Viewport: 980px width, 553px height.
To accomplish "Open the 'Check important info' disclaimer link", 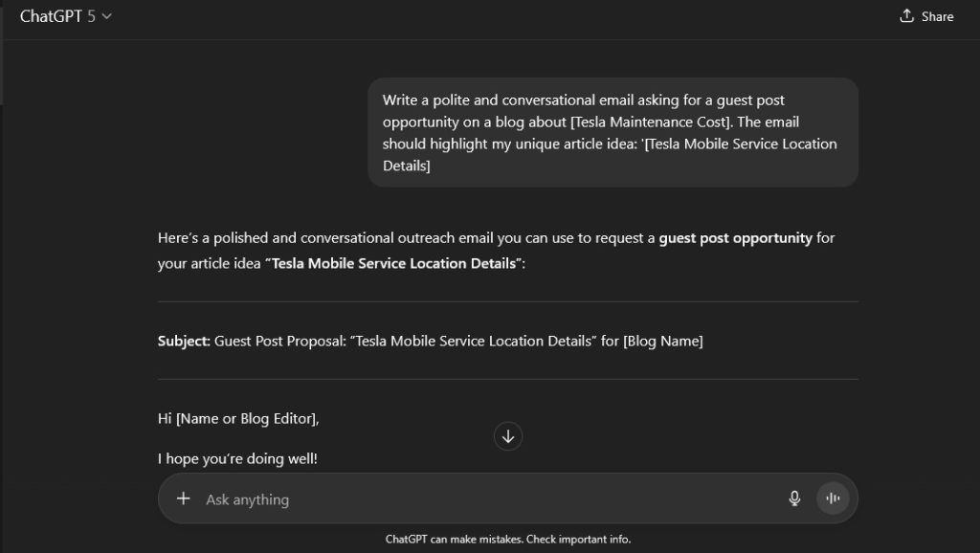I will click(x=573, y=539).
